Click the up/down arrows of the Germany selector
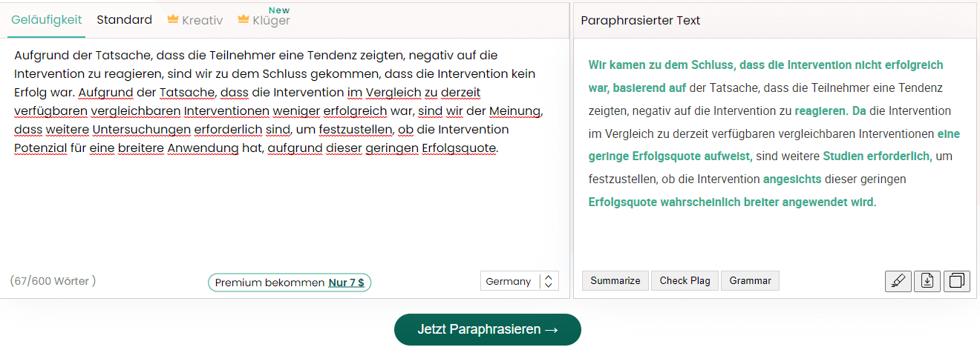This screenshot has height=350, width=980. 549,281
